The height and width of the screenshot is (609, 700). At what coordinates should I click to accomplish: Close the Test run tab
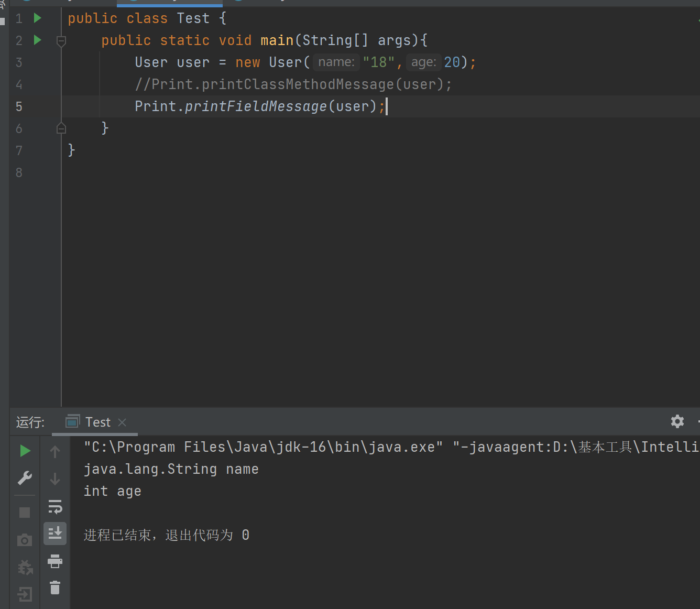point(122,422)
